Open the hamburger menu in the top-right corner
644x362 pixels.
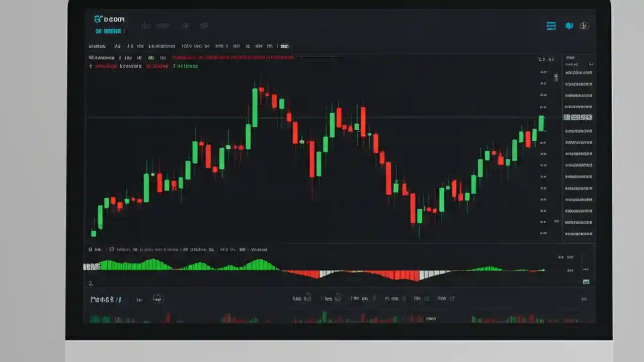pos(551,26)
